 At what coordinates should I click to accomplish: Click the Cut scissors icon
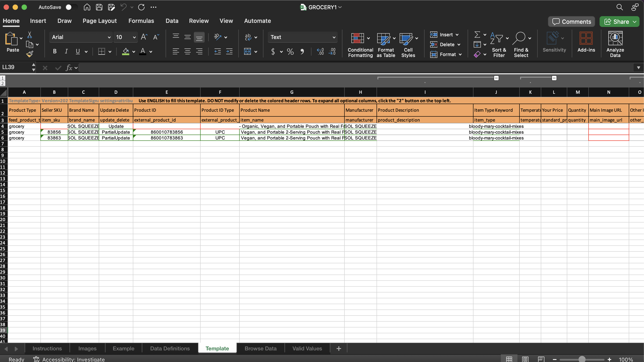29,35
